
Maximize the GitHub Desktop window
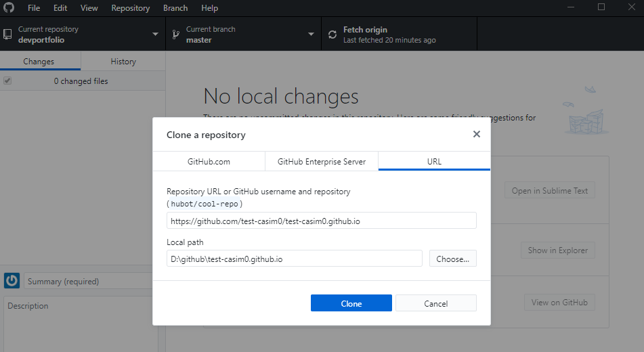click(601, 7)
